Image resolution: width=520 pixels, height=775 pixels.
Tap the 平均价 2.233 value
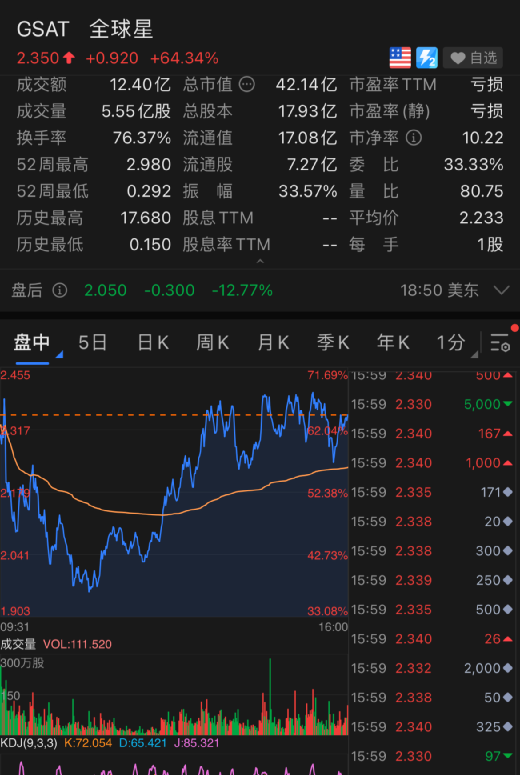coord(481,218)
